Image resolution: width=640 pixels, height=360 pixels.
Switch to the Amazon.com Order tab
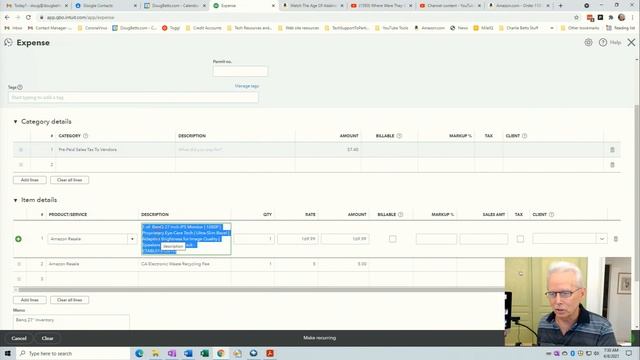(519, 6)
